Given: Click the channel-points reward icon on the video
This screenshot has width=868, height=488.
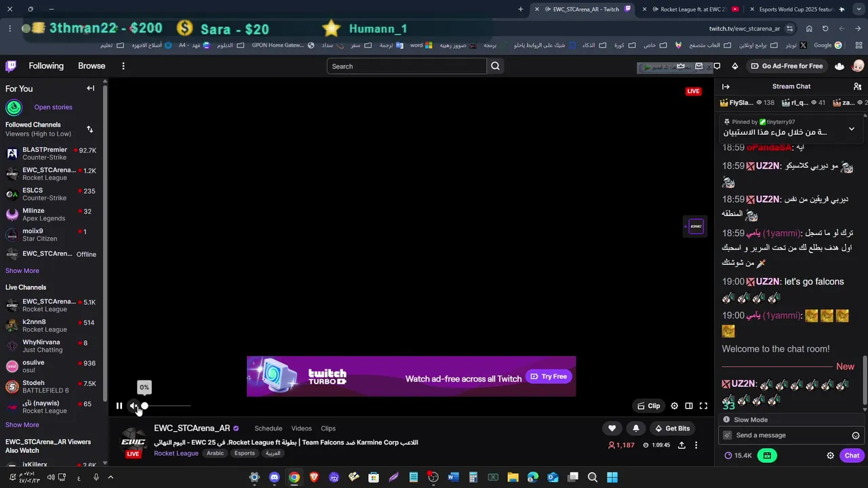Looking at the screenshot, I should (696, 226).
